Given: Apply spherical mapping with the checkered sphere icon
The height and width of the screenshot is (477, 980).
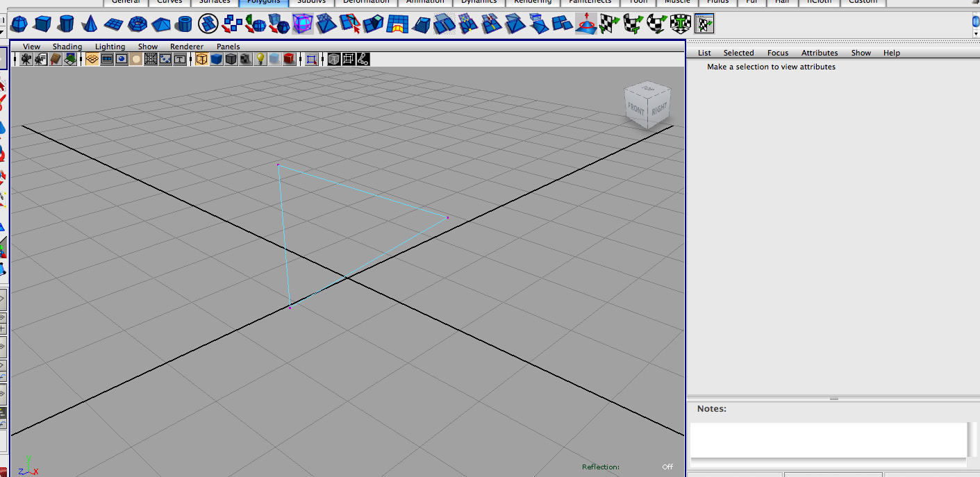Looking at the screenshot, I should 656,25.
